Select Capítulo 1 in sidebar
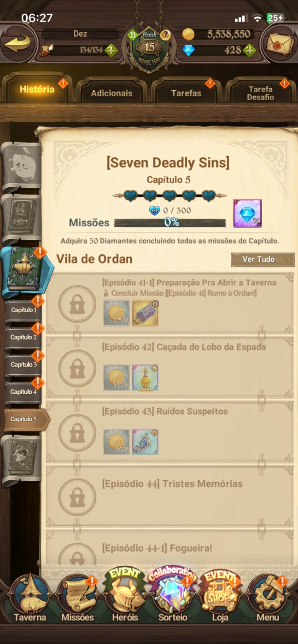This screenshot has width=298, height=644. pos(24,310)
